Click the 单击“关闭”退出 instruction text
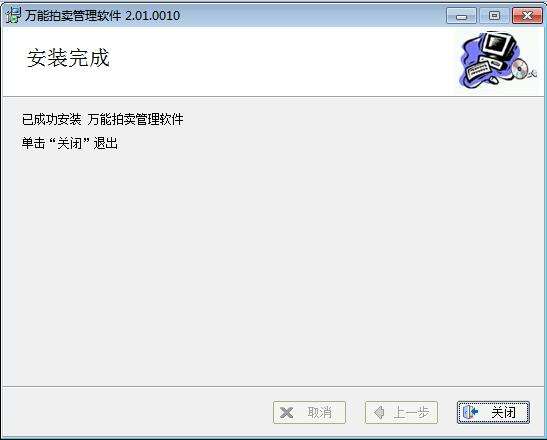547x440 pixels. (70, 143)
